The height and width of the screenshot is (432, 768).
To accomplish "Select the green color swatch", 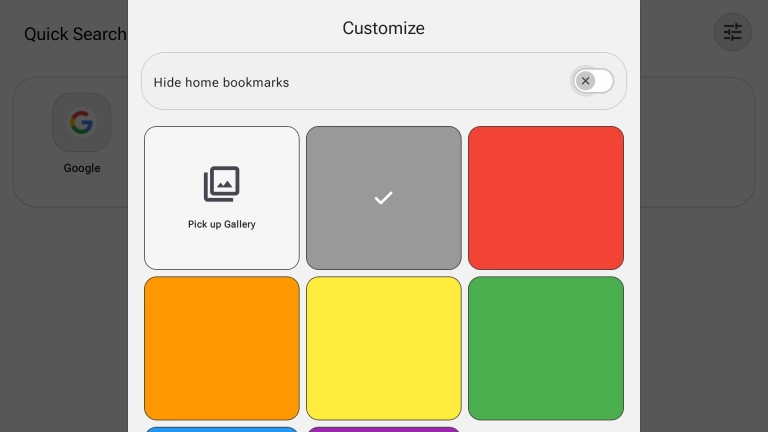I will coord(545,348).
